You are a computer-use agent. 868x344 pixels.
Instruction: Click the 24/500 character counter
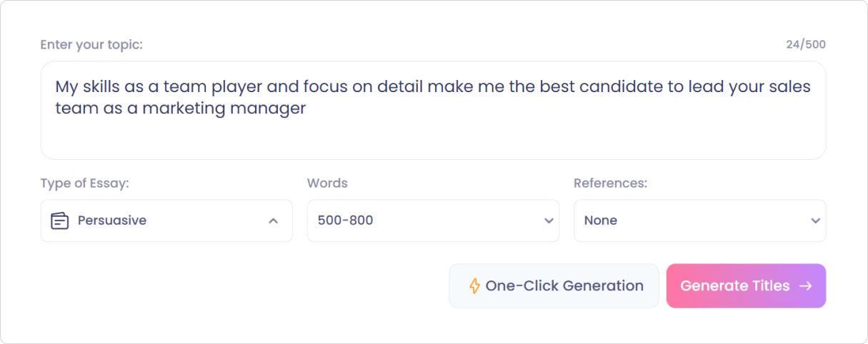pyautogui.click(x=805, y=45)
